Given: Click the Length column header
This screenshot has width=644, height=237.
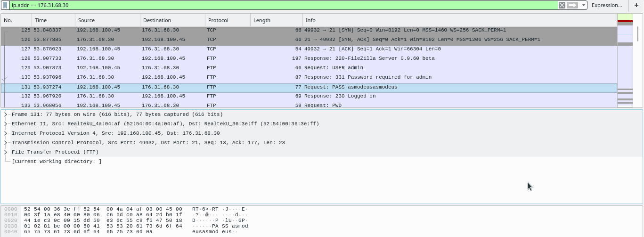Looking at the screenshot, I should [x=276, y=20].
